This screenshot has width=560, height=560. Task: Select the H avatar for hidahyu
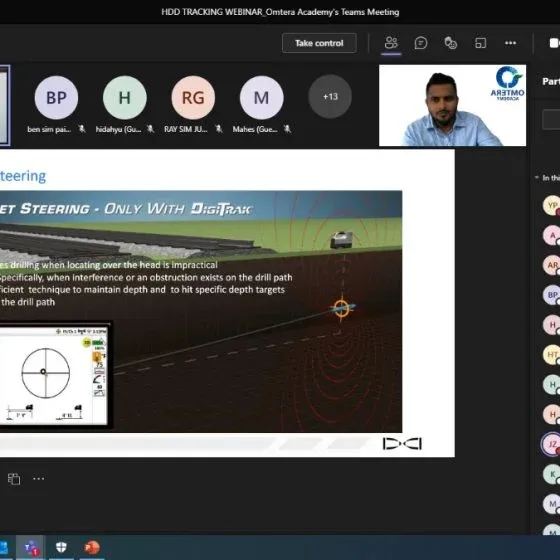click(125, 98)
